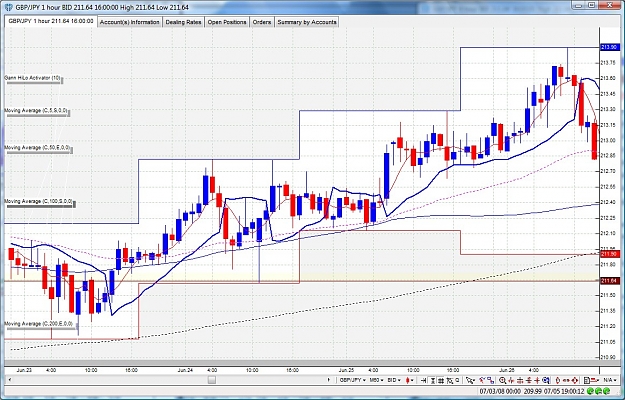Click the blue magnifier icon near crosshair
Screen dimensions: 625x400
(x=546, y=380)
